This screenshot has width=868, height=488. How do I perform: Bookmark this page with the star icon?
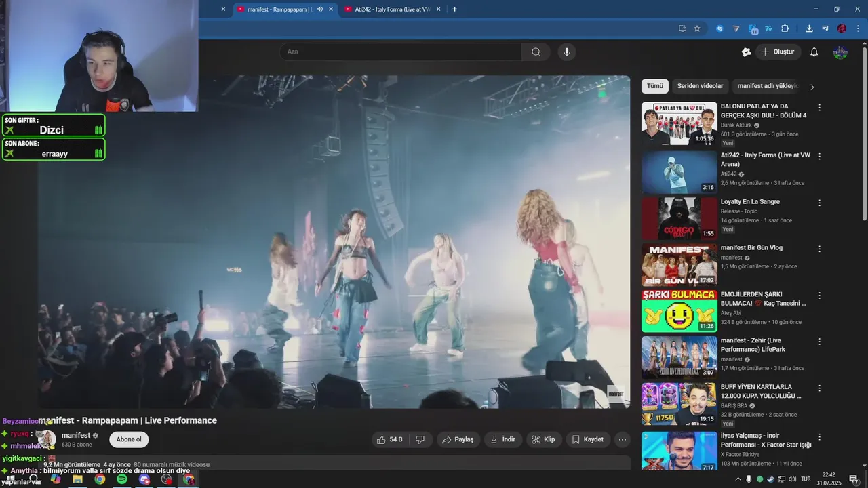pos(697,28)
